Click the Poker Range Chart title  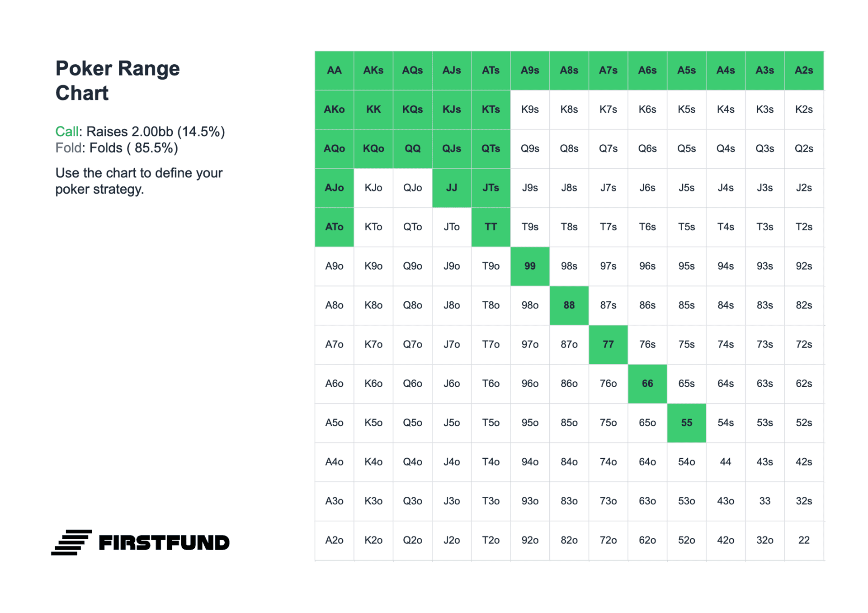coord(118,81)
